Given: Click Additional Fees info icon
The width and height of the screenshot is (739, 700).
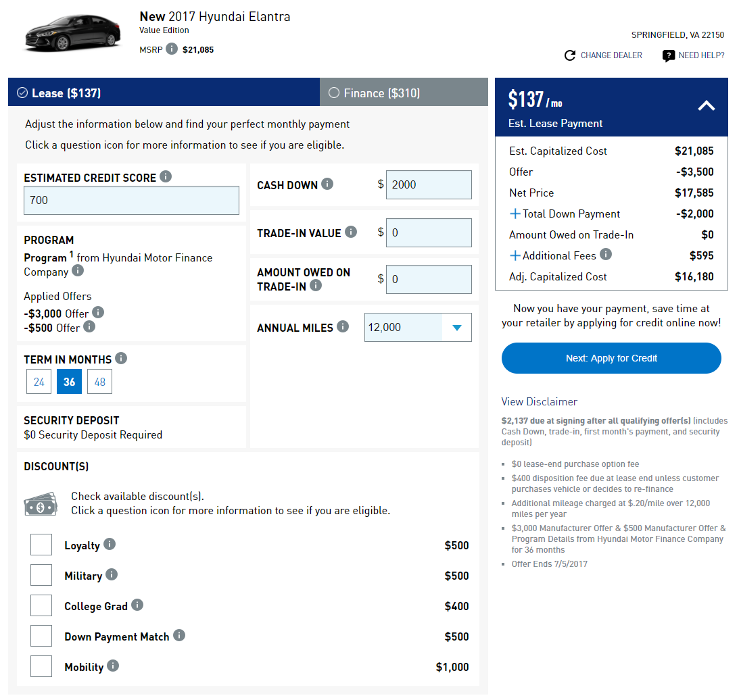Looking at the screenshot, I should 606,254.
